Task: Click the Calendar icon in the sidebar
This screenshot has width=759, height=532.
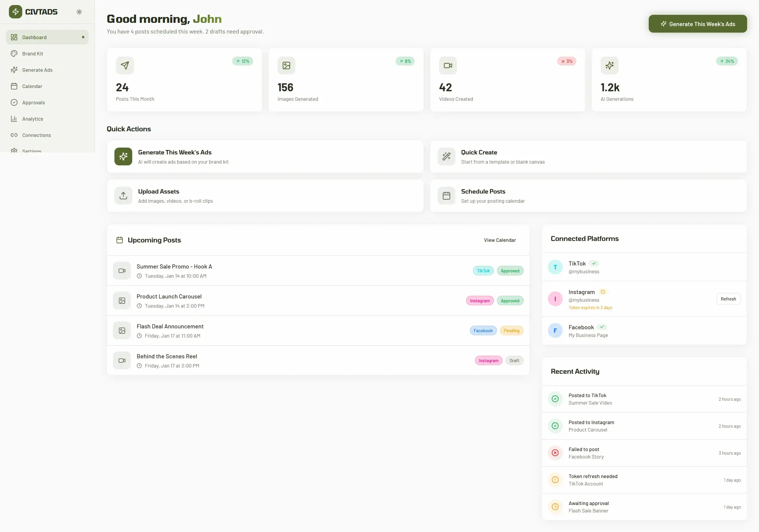Action: [x=14, y=86]
